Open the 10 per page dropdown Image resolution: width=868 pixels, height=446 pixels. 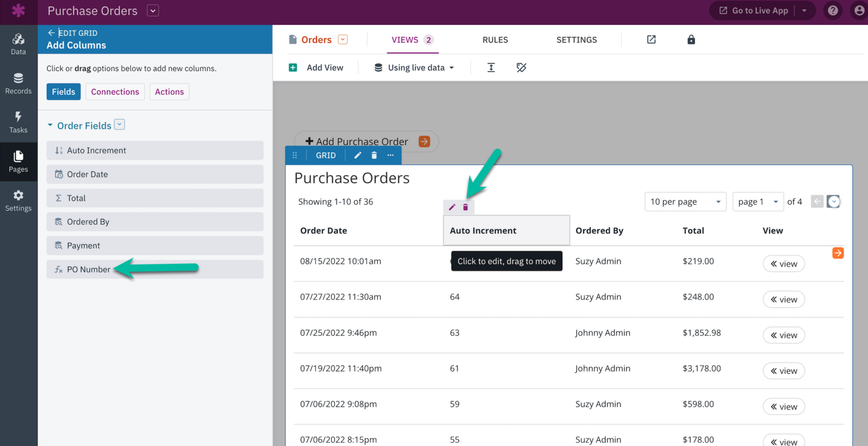click(x=685, y=202)
